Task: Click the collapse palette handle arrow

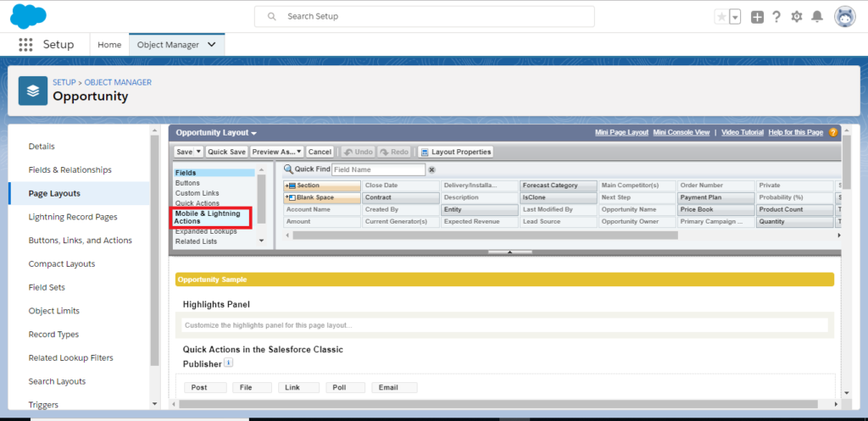Action: (509, 252)
